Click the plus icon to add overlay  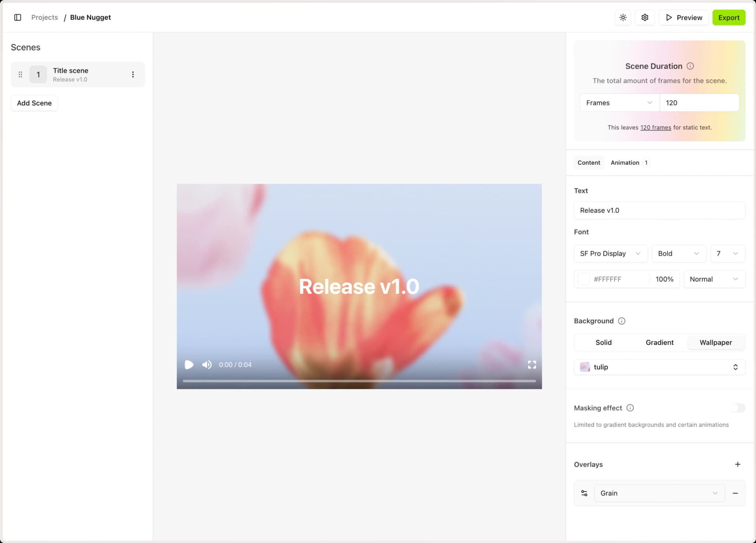click(x=738, y=464)
